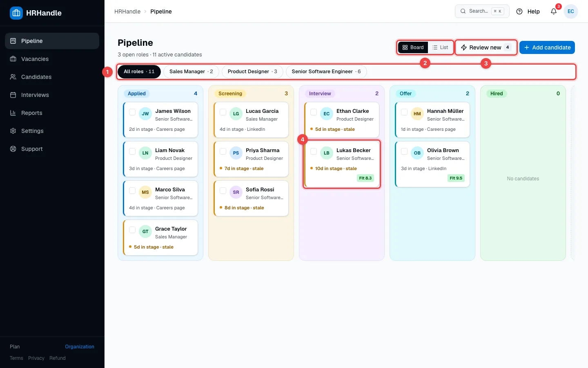This screenshot has height=368, width=588.
Task: Filter pipeline by Product Designer
Action: [252, 72]
